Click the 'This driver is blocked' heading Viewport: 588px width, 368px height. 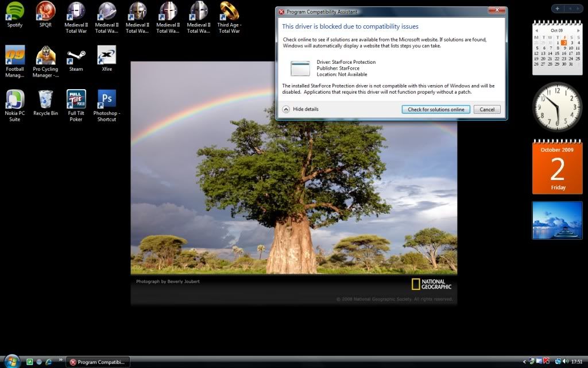(x=350, y=26)
